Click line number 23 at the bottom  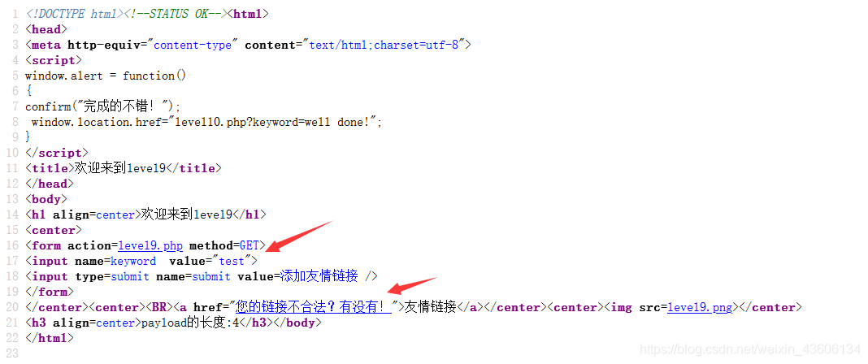13,353
